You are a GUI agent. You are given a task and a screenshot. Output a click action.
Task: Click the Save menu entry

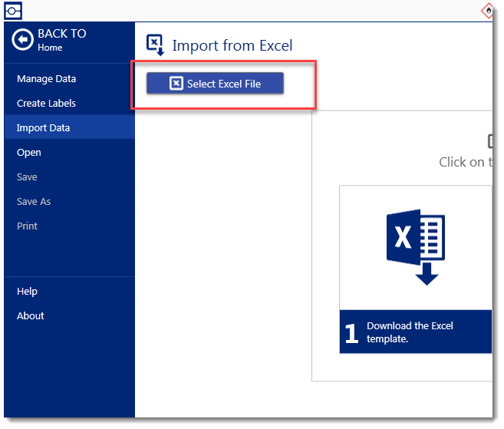[27, 177]
